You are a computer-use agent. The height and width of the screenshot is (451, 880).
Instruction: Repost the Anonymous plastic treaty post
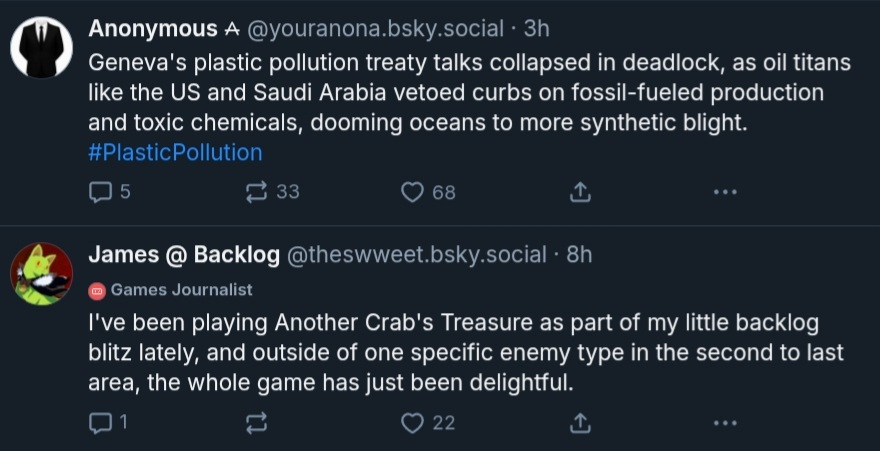coord(258,192)
